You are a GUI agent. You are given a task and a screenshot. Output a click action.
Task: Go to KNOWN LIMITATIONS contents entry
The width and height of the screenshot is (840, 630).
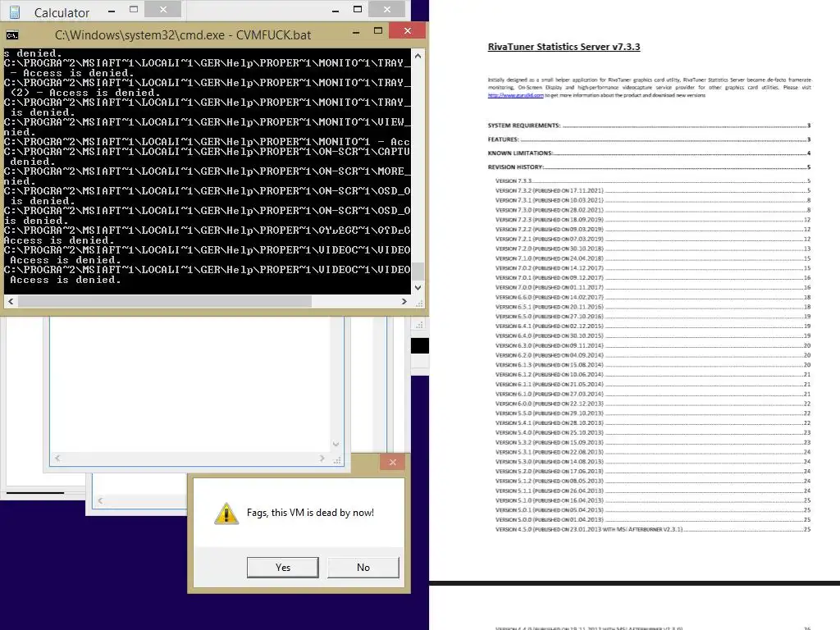point(649,153)
